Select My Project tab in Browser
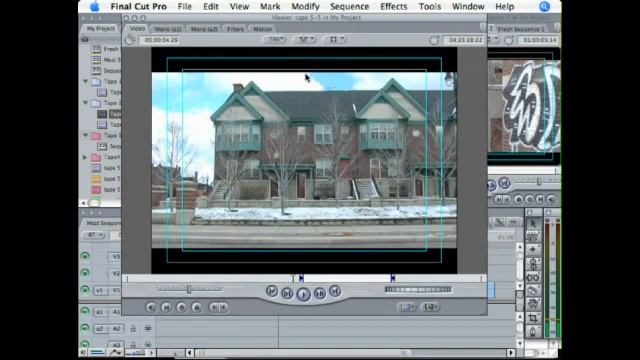This screenshot has width=640, height=360. [100, 29]
